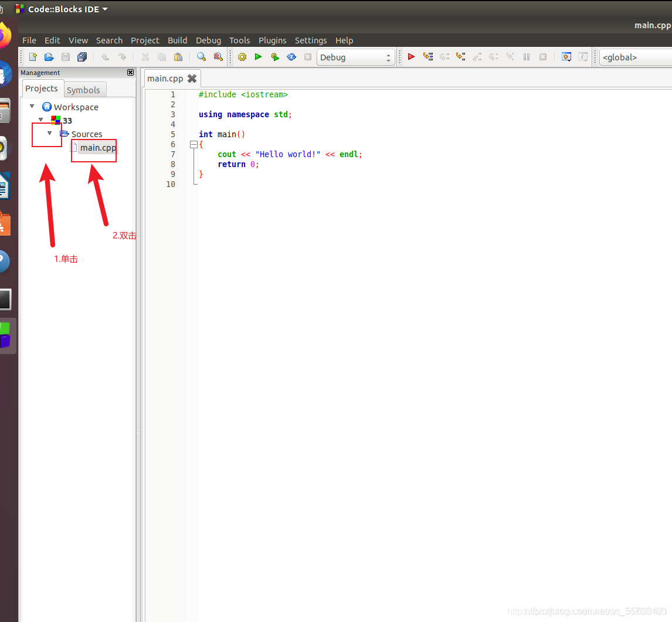The height and width of the screenshot is (622, 672).
Task: Switch to the Symbols tab
Action: point(84,90)
